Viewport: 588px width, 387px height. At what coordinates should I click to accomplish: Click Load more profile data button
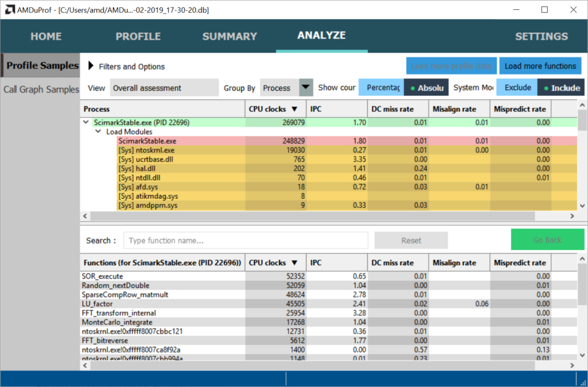pyautogui.click(x=451, y=66)
